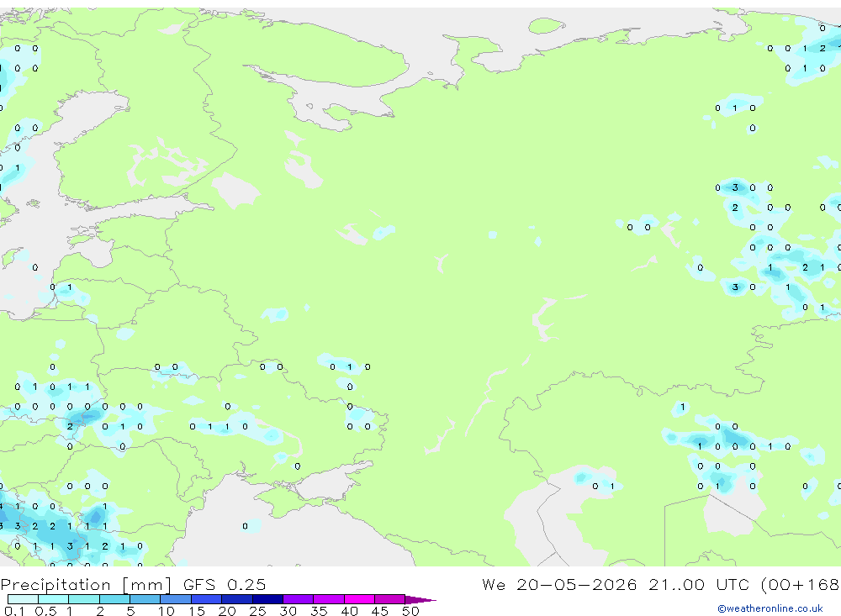Pick the palest cyan 0.1–0.5 mm legend swatch
Viewport: 841px width, 616px height.
(x=23, y=599)
